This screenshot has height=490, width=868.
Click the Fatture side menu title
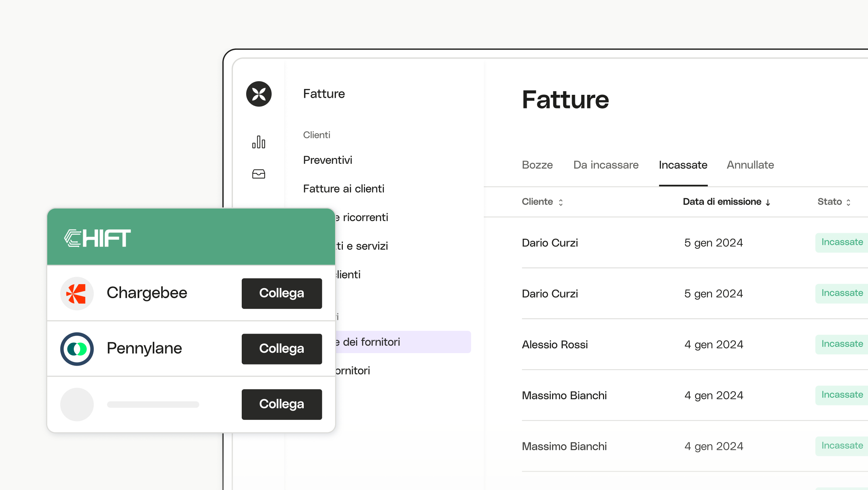pyautogui.click(x=324, y=94)
